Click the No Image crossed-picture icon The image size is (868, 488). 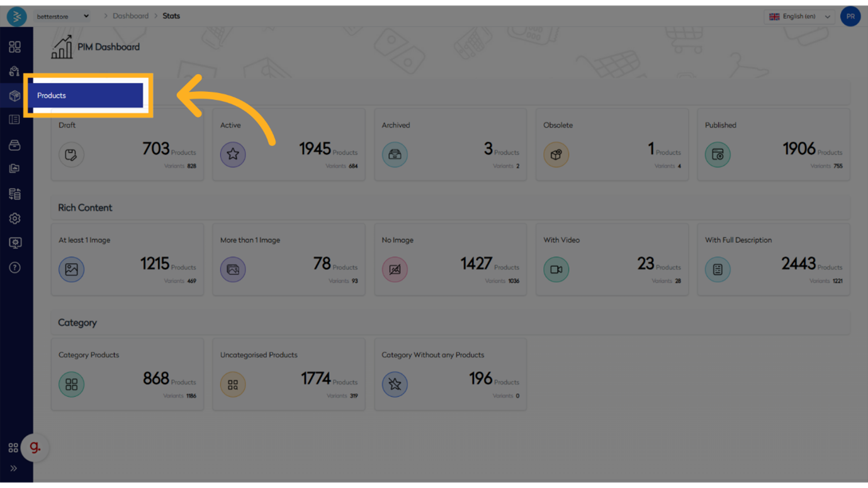(x=395, y=269)
